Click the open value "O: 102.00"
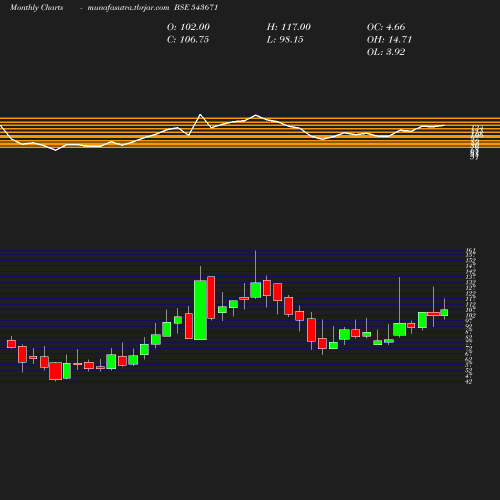This screenshot has width=500, height=500. pyautogui.click(x=188, y=27)
